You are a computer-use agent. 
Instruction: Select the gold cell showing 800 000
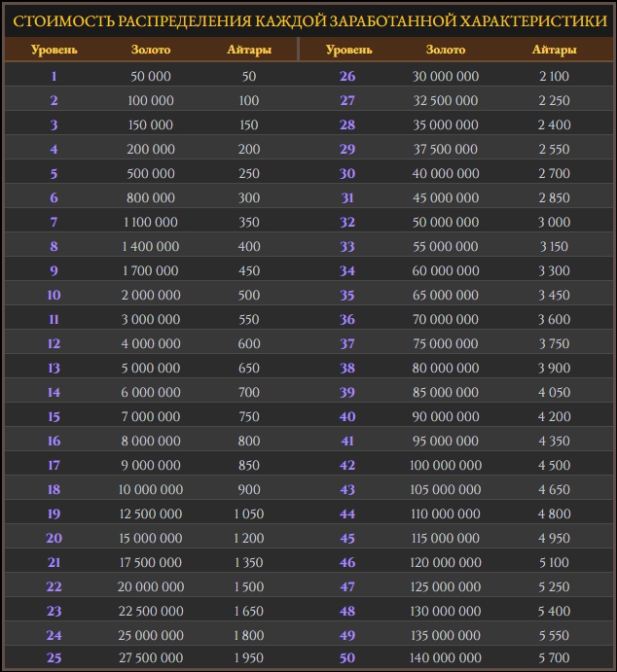click(151, 198)
